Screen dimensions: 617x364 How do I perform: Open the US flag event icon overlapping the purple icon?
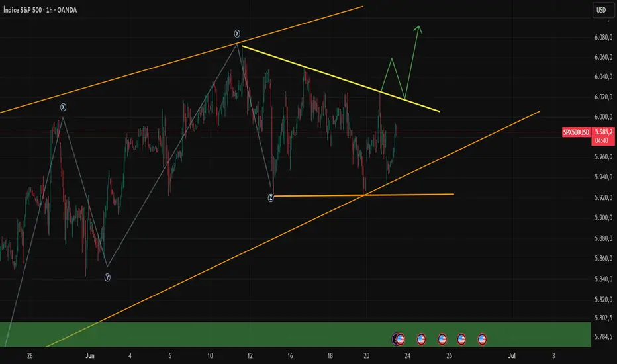point(401,340)
